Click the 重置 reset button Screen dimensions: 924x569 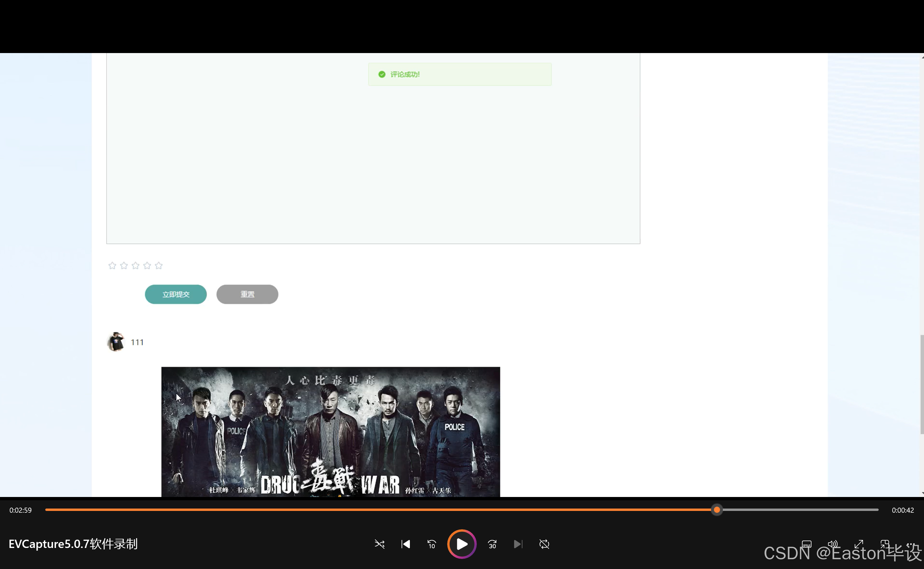click(247, 294)
